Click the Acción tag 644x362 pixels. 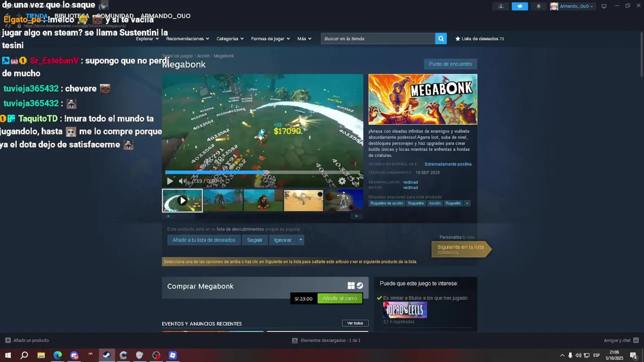tap(435, 203)
